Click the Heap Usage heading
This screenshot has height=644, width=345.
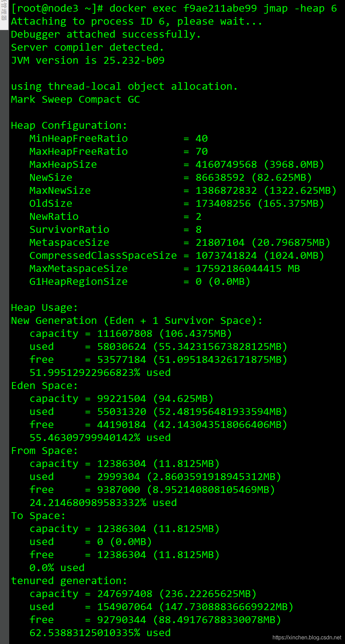(x=44, y=307)
